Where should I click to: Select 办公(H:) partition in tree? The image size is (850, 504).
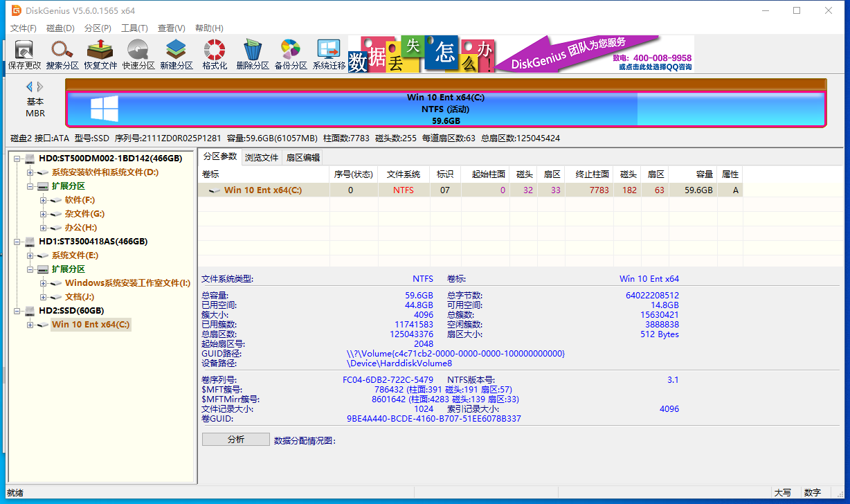click(x=81, y=228)
